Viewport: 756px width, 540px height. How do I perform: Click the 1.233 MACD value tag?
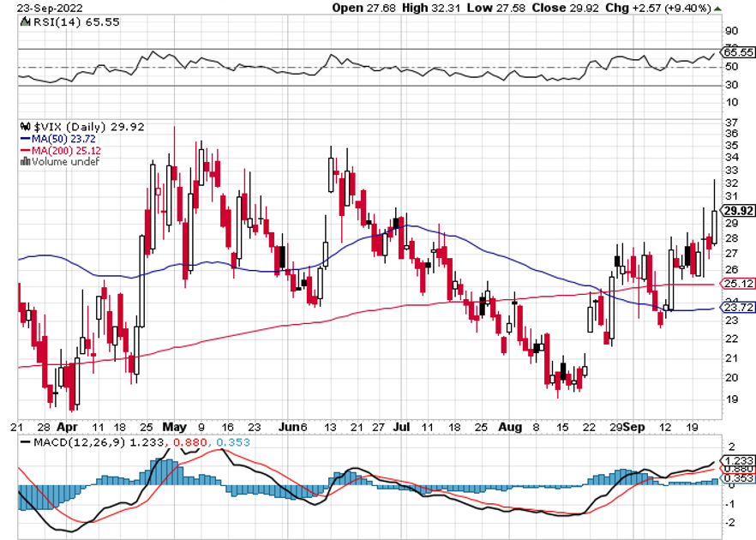pos(738,459)
